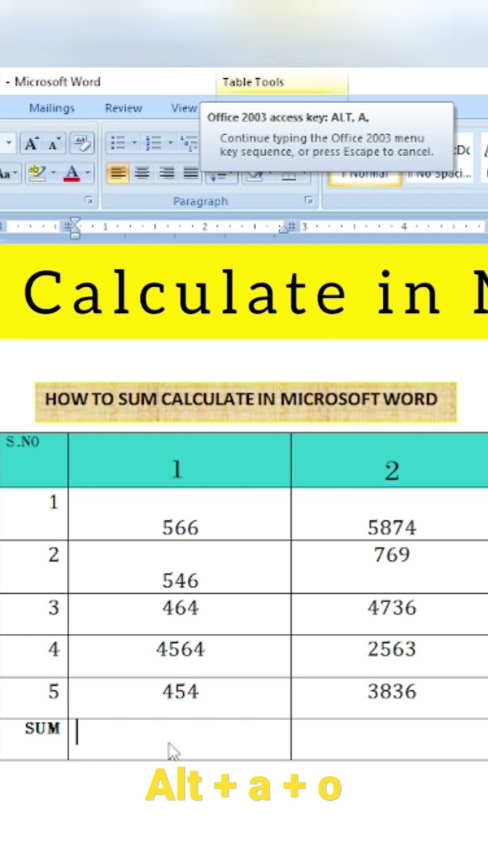Open the Review ribbon tab

click(123, 108)
